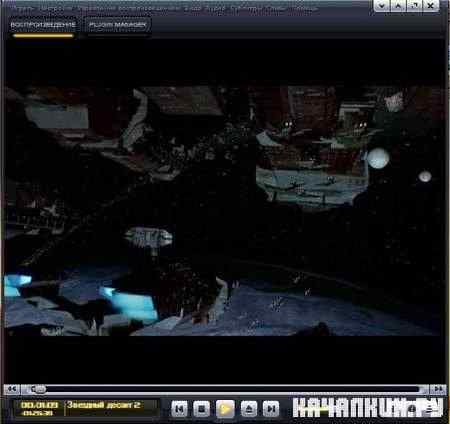Click the video playback area

224,211
